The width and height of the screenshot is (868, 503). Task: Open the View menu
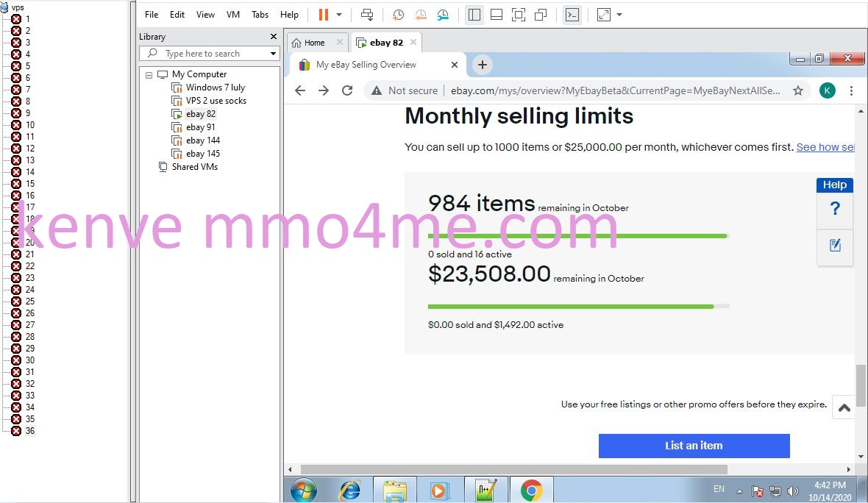pos(205,15)
